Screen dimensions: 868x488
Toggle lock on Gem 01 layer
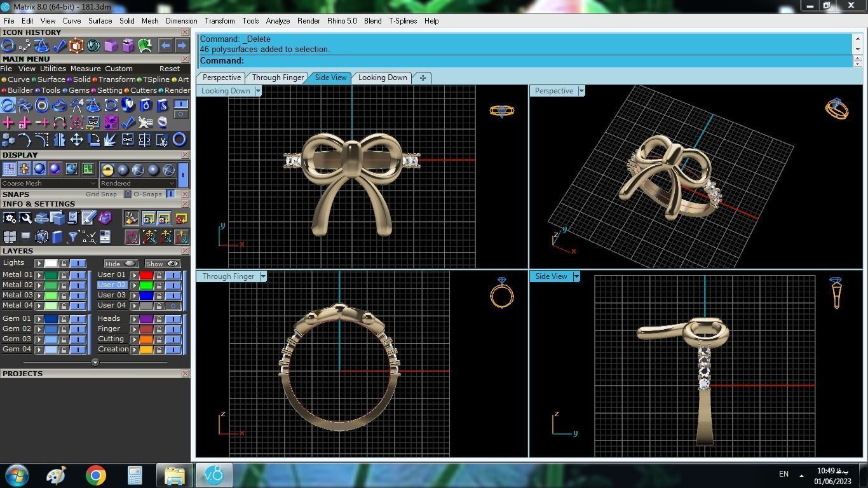point(64,319)
